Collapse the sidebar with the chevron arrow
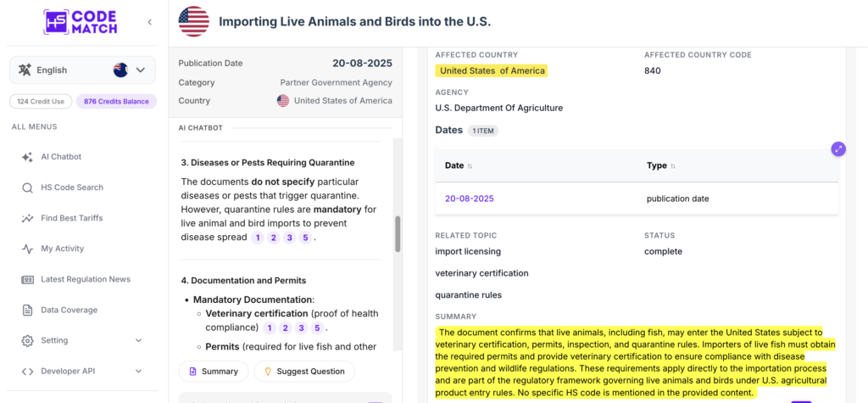This screenshot has height=403, width=868. pyautogui.click(x=149, y=22)
